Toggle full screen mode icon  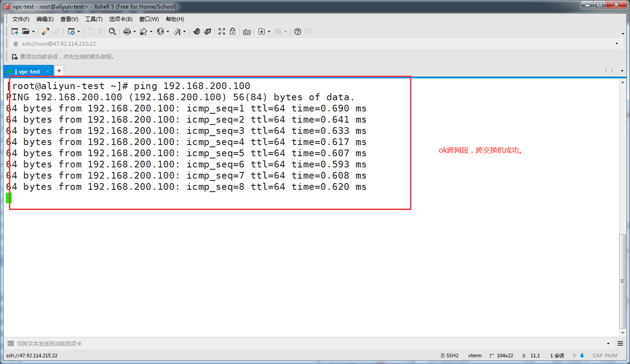(222, 31)
